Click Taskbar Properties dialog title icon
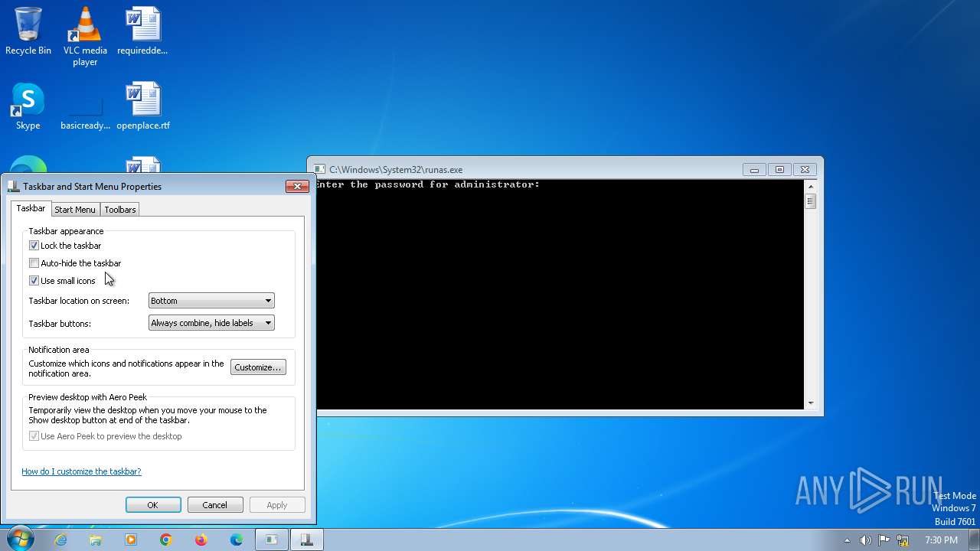 click(x=14, y=186)
